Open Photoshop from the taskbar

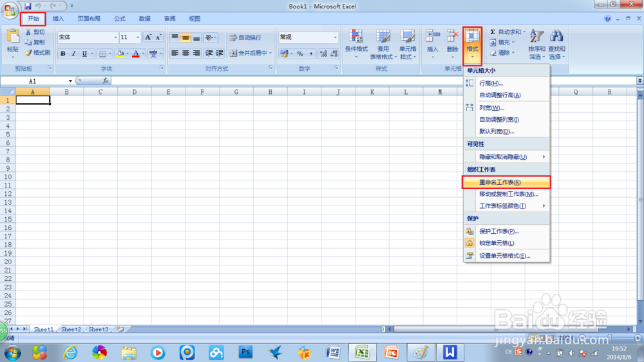245,352
